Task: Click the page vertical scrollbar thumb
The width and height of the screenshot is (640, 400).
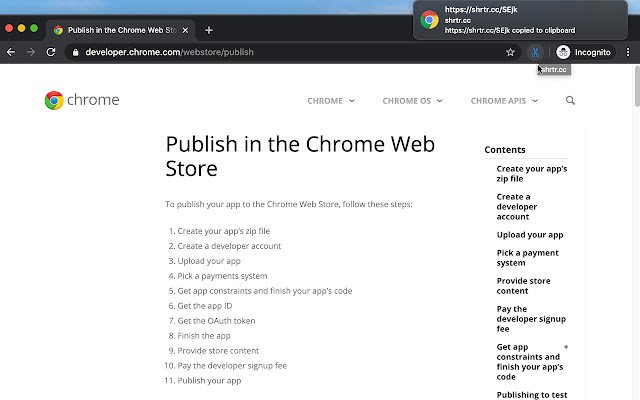Action: [x=637, y=86]
